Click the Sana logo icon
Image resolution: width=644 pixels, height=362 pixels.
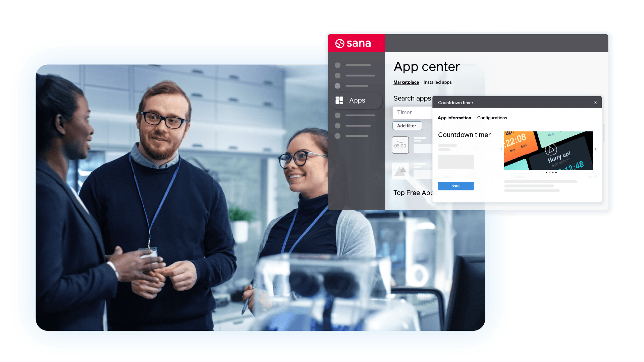pyautogui.click(x=340, y=43)
